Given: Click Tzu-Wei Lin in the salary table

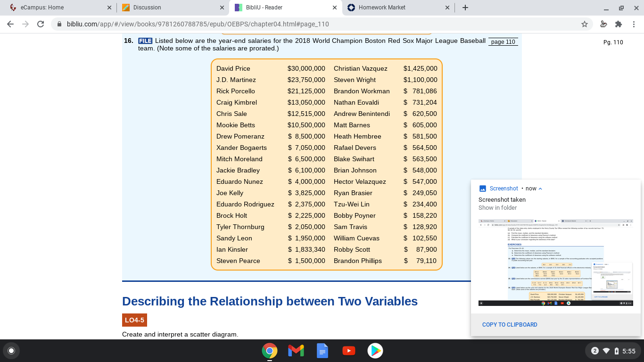Looking at the screenshot, I should (352, 204).
